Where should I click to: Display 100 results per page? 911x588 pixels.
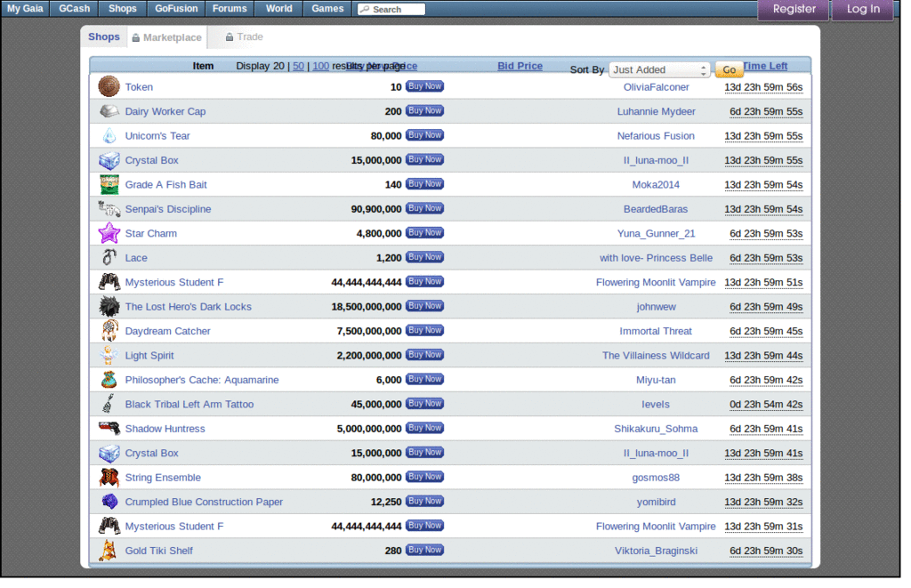point(320,66)
